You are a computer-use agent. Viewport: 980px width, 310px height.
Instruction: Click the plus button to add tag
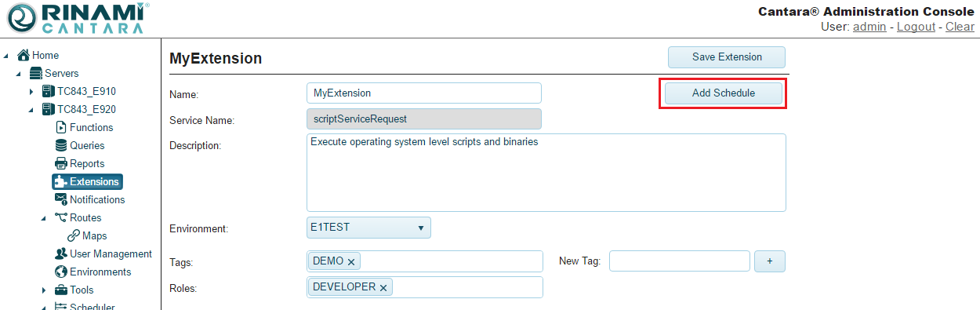coord(770,261)
